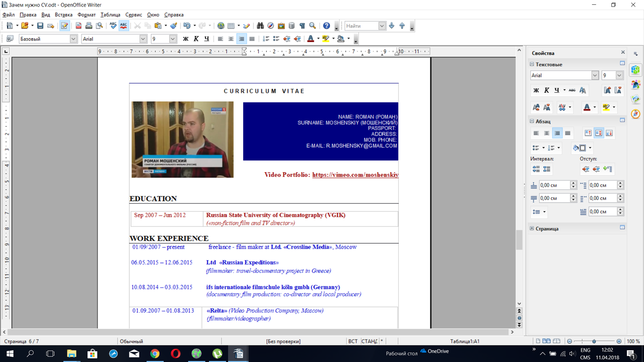Open font name Arial dropdown in toolbar
644x362 pixels.
click(143, 39)
